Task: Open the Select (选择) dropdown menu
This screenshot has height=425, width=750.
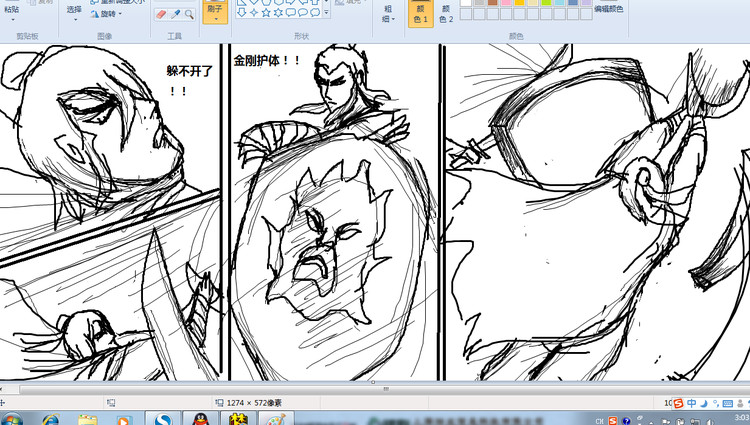Action: point(75,14)
